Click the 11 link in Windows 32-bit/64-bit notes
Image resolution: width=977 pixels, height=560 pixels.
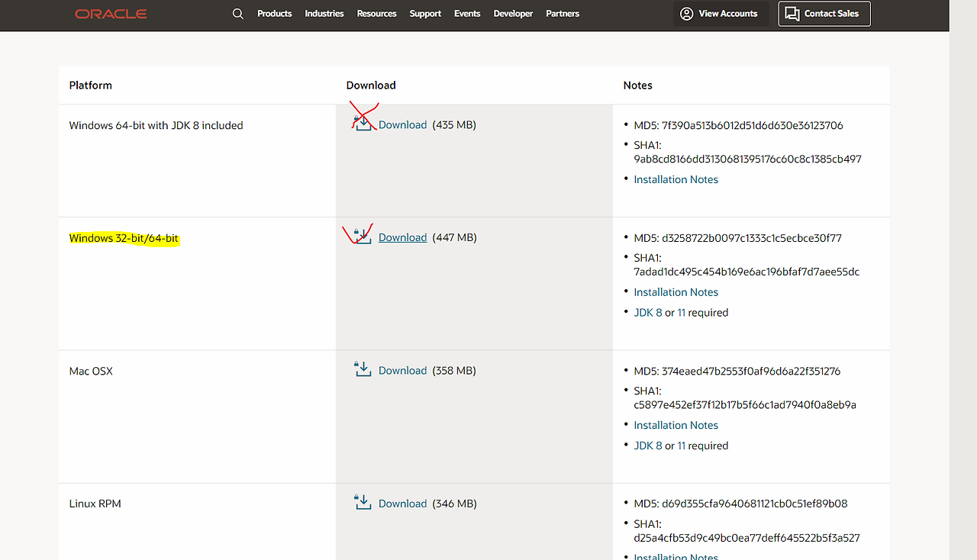[x=682, y=313]
